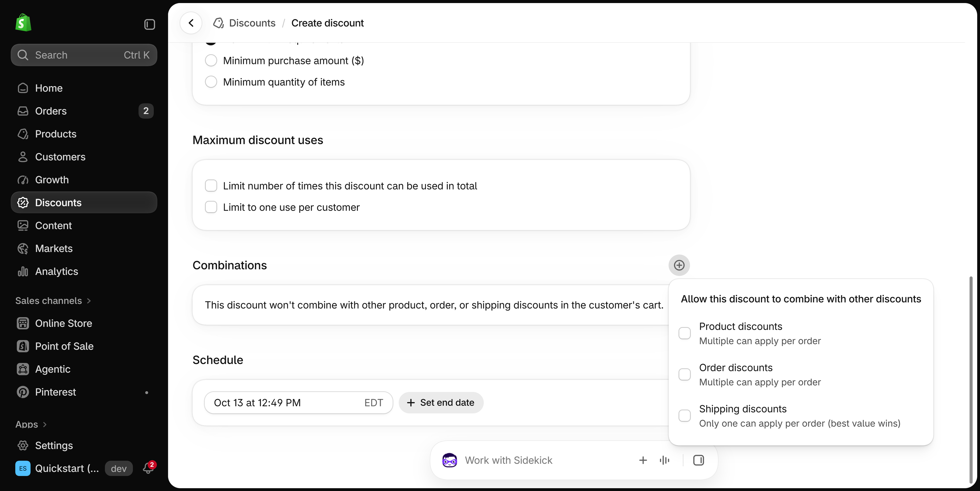
Task: Click the Sidekick avatar icon
Action: [x=450, y=460]
